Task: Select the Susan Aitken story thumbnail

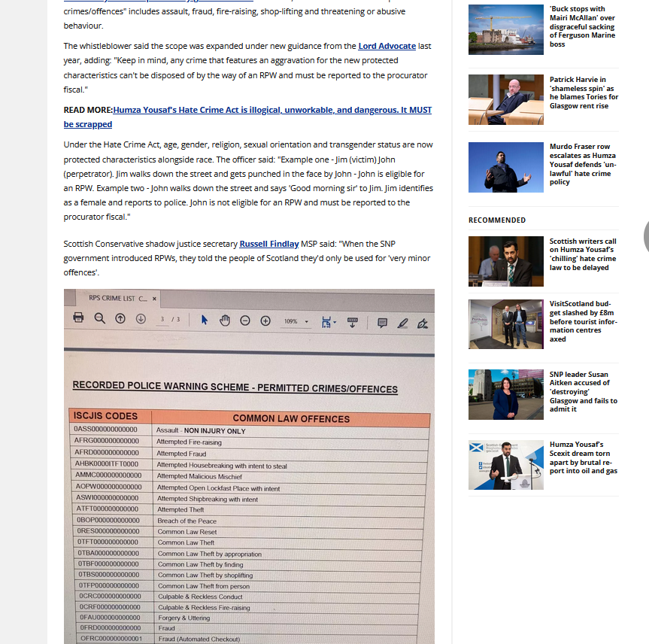Action: [506, 395]
